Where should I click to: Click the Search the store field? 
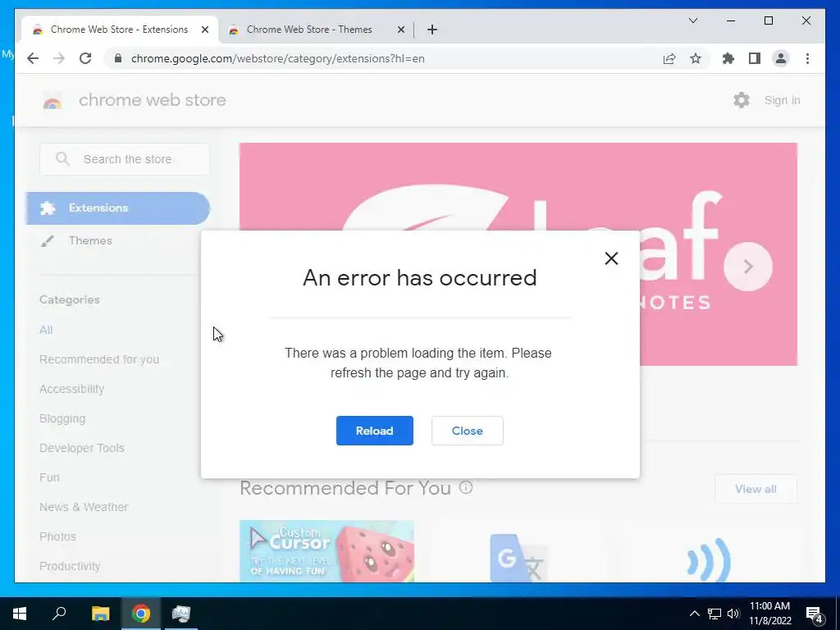pos(125,159)
